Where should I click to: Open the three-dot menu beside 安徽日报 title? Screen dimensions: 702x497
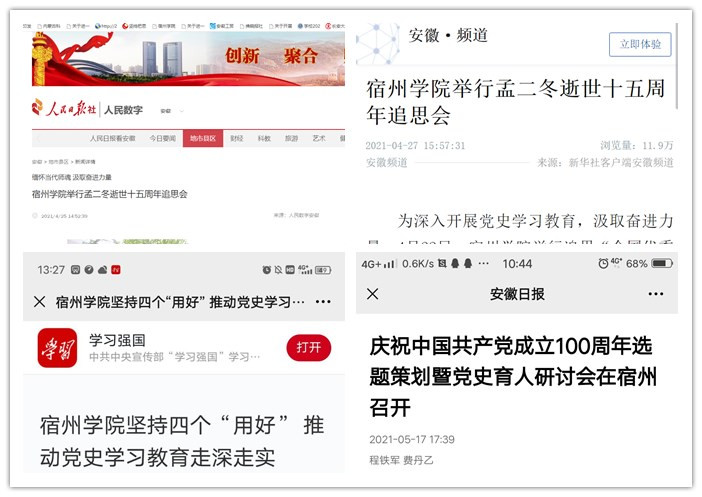[655, 294]
